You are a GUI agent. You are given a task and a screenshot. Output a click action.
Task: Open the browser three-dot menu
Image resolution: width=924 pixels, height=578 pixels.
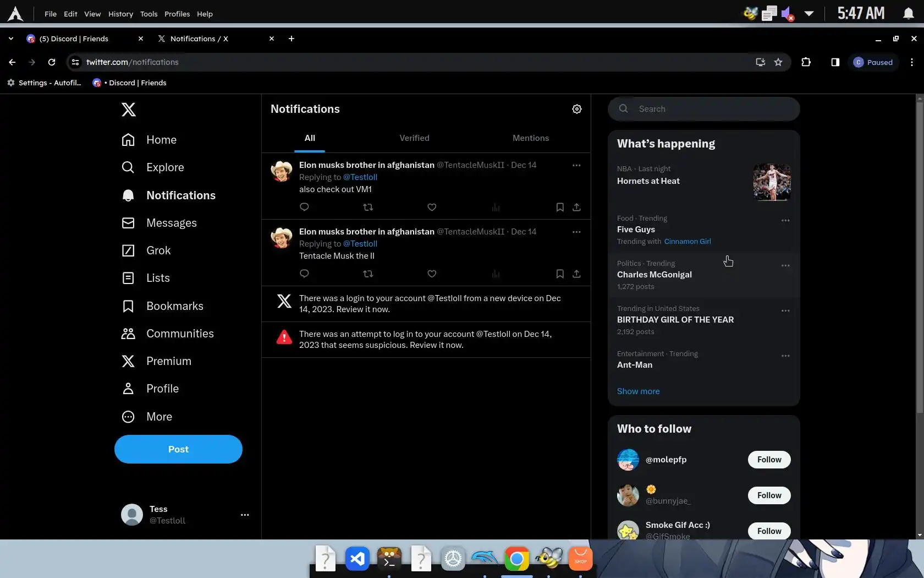[912, 62]
